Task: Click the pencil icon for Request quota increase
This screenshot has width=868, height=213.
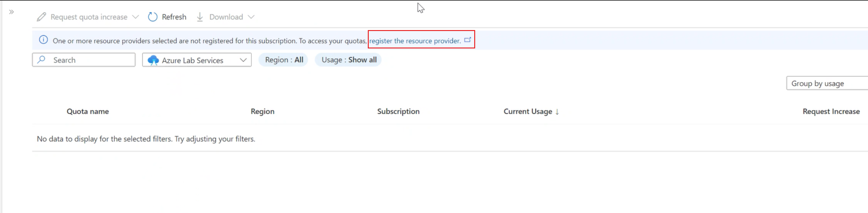Action: click(41, 17)
